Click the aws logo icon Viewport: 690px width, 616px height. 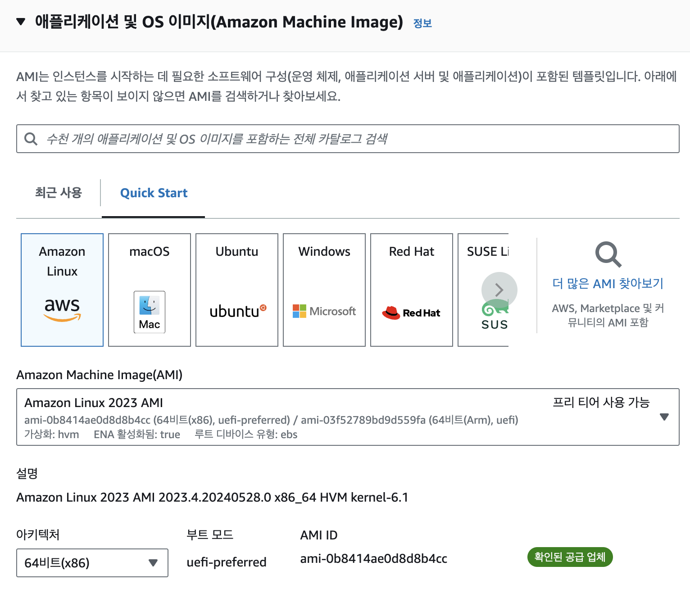62,310
